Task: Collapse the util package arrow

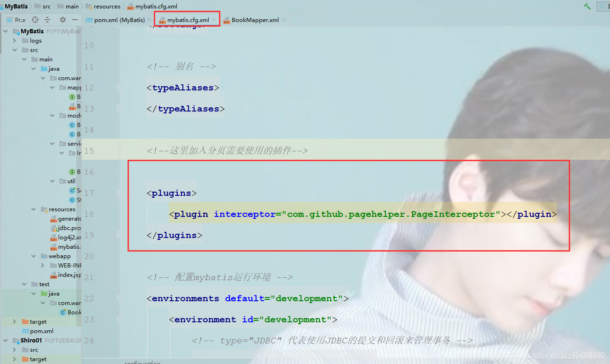Action: (53, 181)
